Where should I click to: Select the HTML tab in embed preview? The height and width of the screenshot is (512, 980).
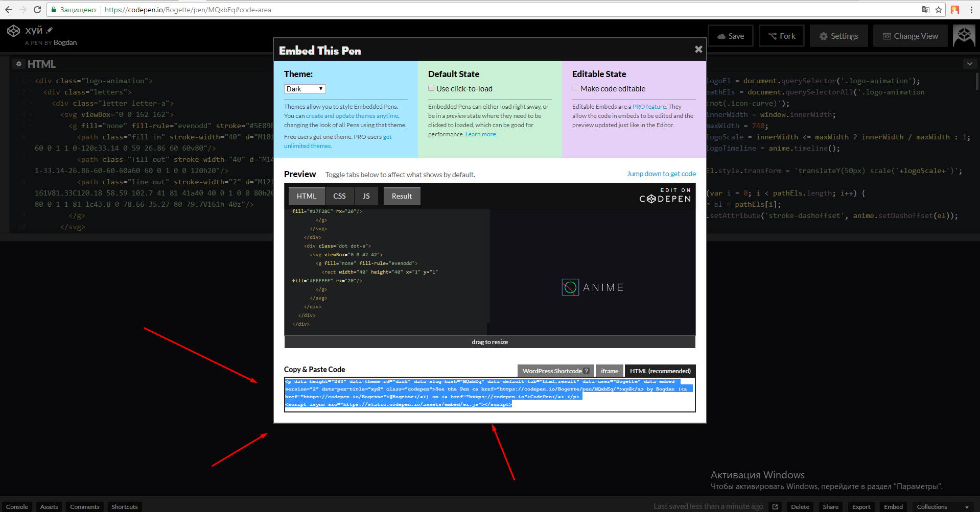(x=307, y=196)
